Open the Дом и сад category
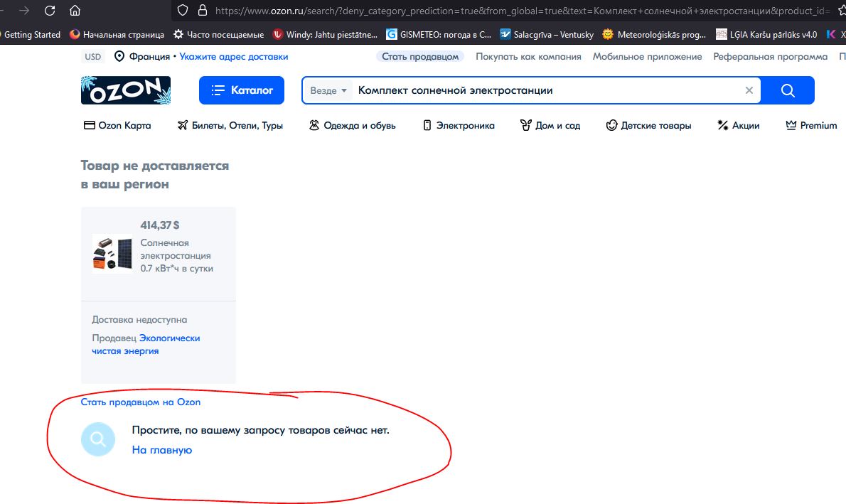Viewport: 846px width, 504px height. coord(550,125)
